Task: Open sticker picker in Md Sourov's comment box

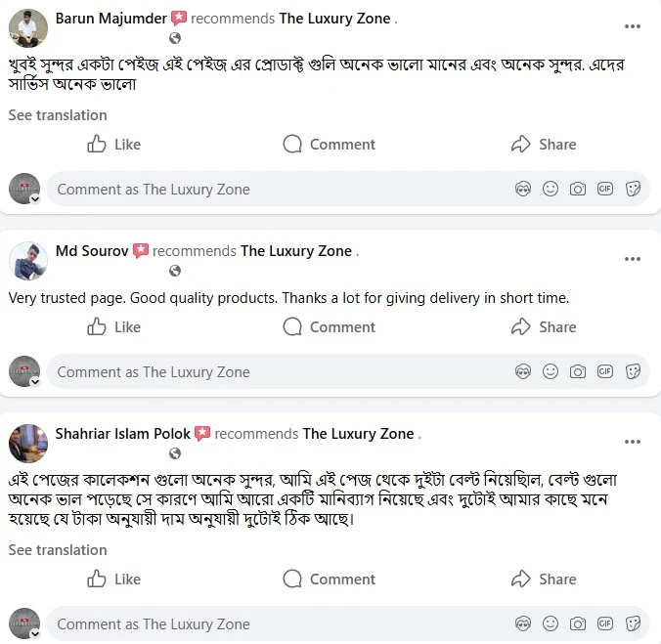Action: coord(633,371)
